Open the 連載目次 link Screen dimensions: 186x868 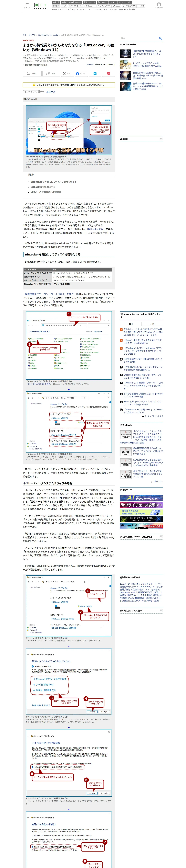pyautogui.click(x=51, y=92)
